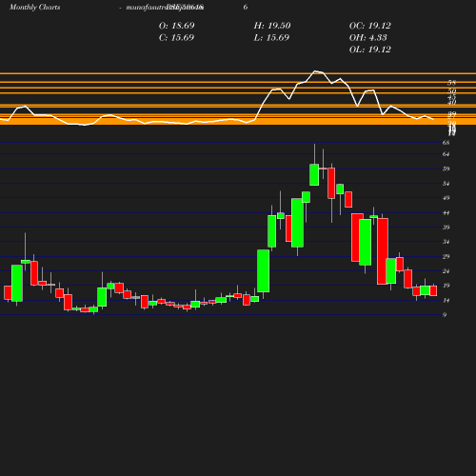
Task: Click the green candle topping near 59
Action: pos(314,175)
